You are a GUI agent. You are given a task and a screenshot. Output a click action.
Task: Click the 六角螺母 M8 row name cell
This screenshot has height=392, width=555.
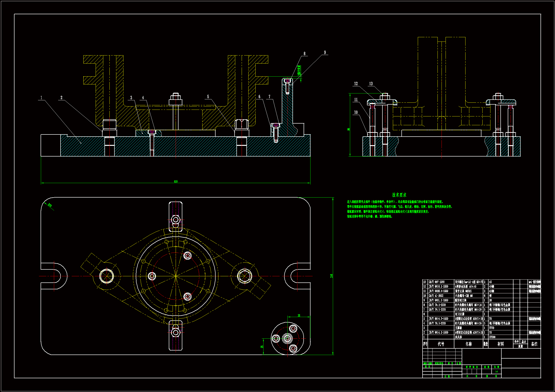[464, 296]
